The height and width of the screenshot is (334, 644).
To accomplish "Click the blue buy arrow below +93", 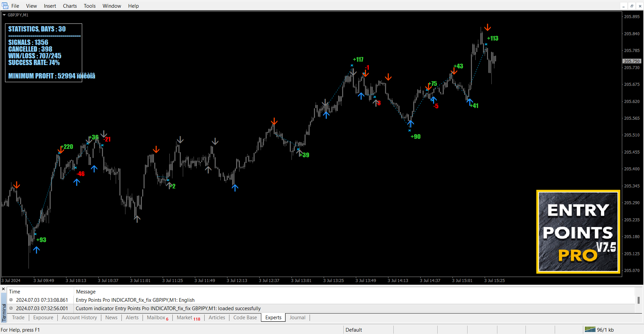I will [x=37, y=250].
